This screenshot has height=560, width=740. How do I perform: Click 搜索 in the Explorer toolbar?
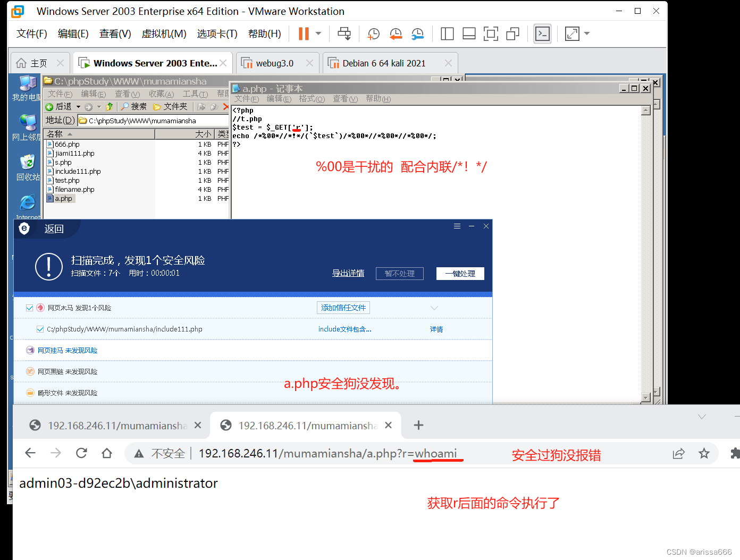pyautogui.click(x=133, y=107)
